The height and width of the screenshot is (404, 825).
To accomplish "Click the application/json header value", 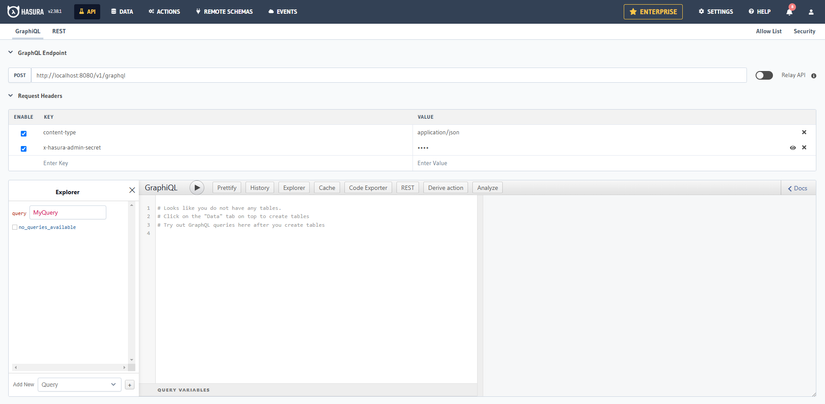I will (x=438, y=133).
